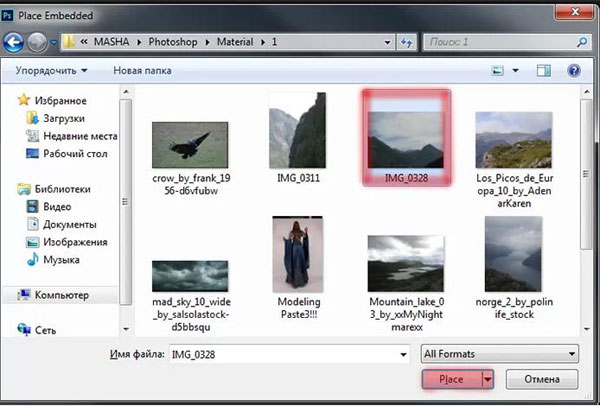Viewport: 600px width, 406px height.
Task: Click the Недавние места icon
Action: click(32, 135)
